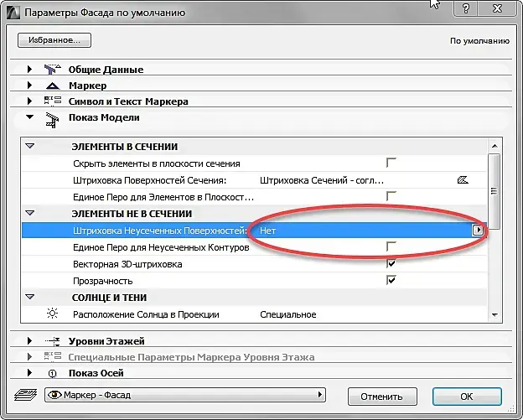Screen dimensions: 523x420
Task: Expand the Уровни Этажей panel
Action: 29,340
